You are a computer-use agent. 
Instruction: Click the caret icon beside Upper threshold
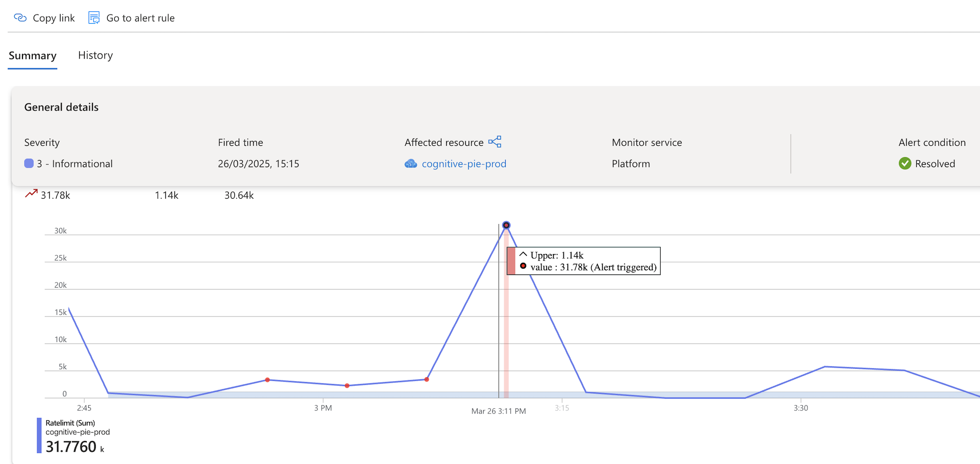click(x=523, y=254)
